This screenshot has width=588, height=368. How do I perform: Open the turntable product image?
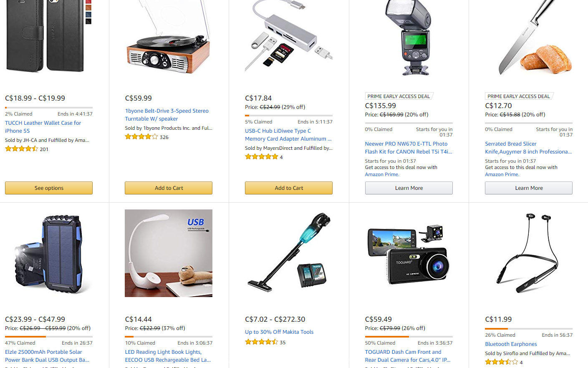pyautogui.click(x=169, y=38)
